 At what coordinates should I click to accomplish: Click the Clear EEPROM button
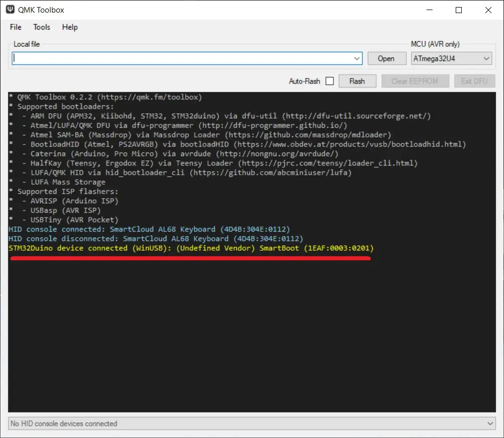(414, 81)
